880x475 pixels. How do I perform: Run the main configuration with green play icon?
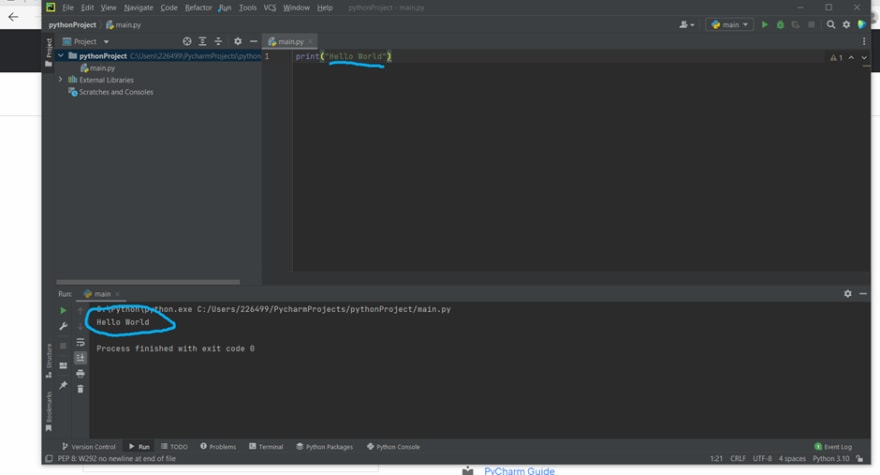pyautogui.click(x=764, y=25)
